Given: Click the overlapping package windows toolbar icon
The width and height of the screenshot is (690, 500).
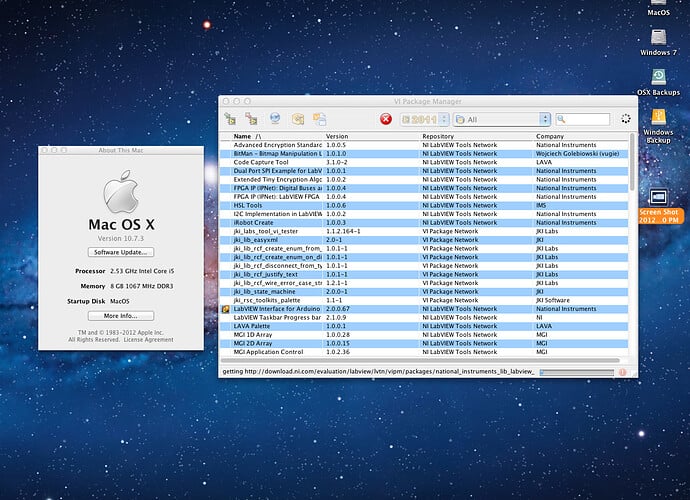Looking at the screenshot, I should 319,119.
